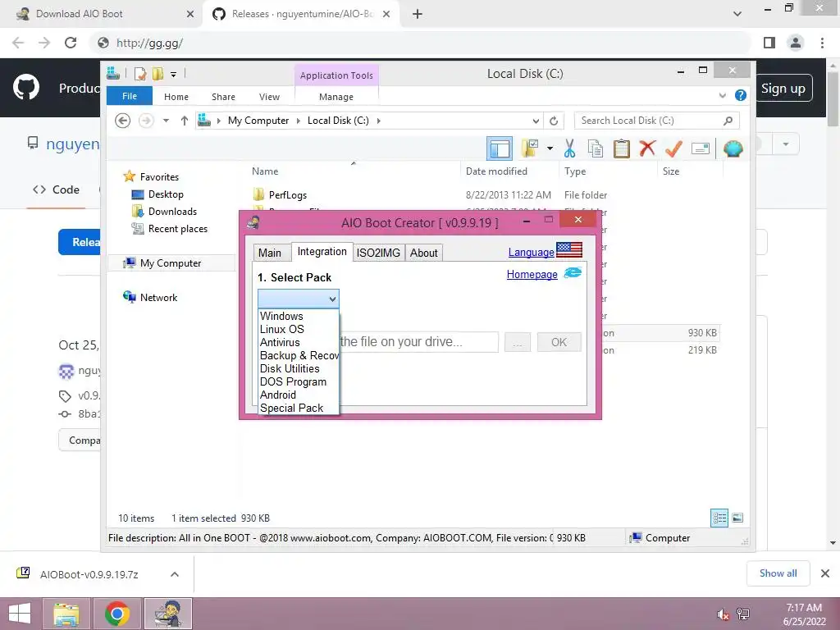The image size is (840, 630).
Task: Click the red X Delete icon
Action: (648, 148)
